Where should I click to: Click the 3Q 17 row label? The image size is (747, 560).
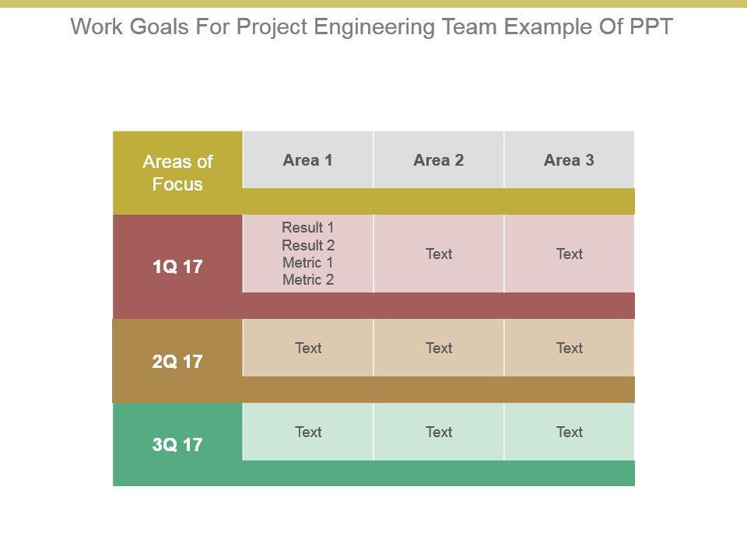click(177, 445)
